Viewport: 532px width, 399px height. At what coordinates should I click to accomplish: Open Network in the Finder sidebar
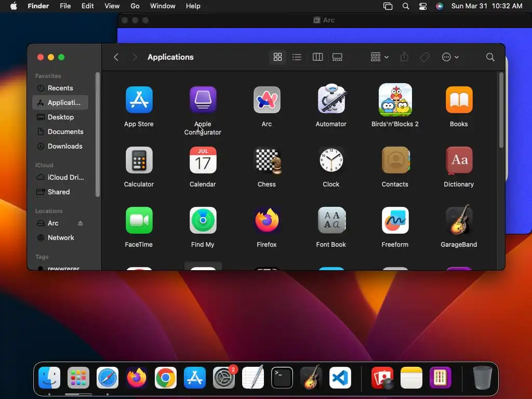pyautogui.click(x=60, y=238)
